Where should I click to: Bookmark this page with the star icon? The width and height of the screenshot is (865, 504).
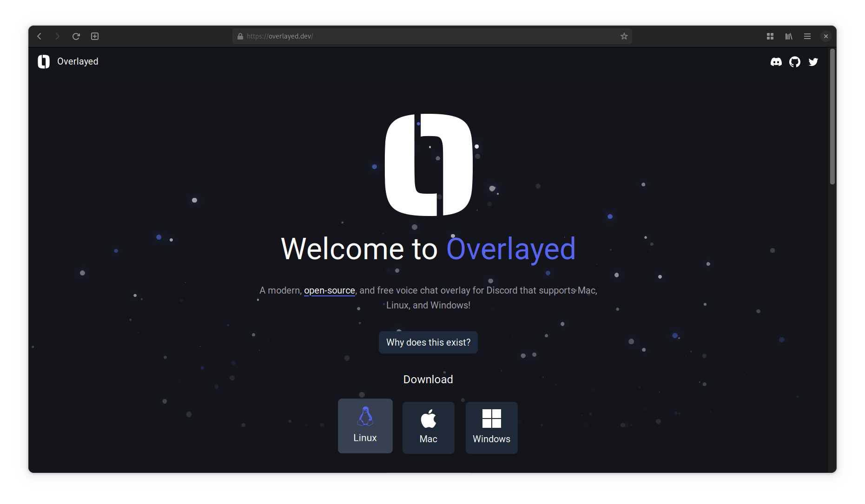pyautogui.click(x=624, y=36)
